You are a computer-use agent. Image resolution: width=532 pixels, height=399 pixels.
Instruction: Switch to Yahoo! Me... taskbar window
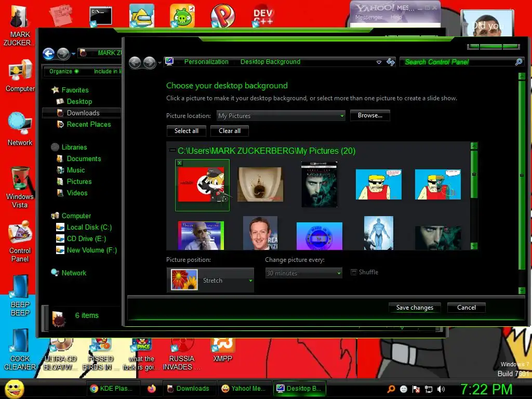tap(244, 389)
